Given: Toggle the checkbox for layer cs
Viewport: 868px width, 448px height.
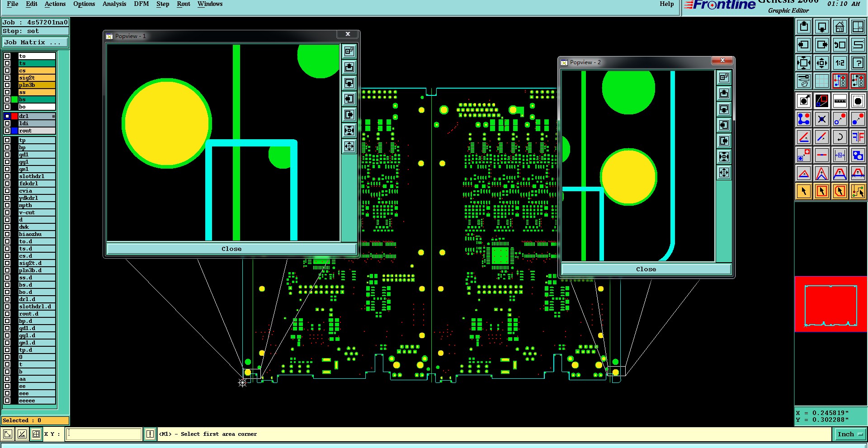Looking at the screenshot, I should [7, 71].
